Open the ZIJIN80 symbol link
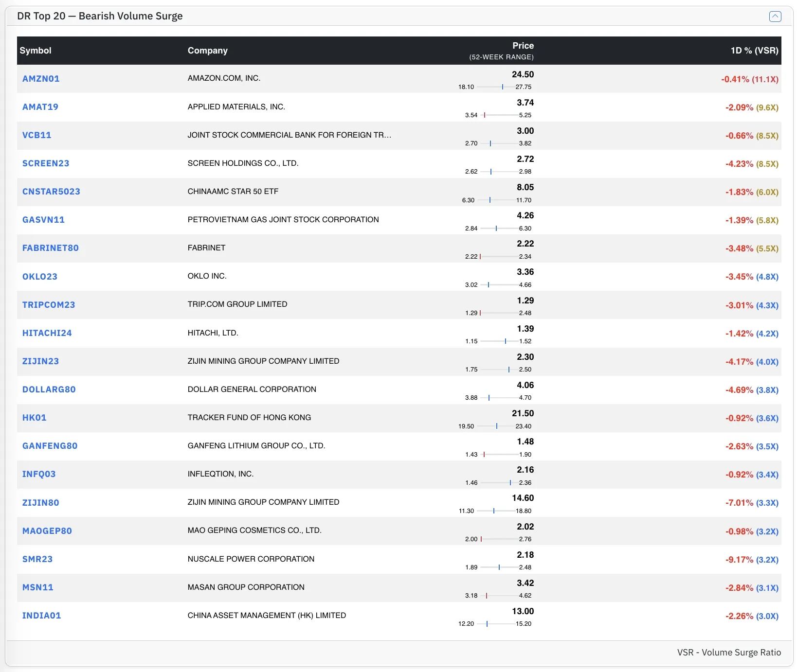Image resolution: width=797 pixels, height=672 pixels. point(41,503)
